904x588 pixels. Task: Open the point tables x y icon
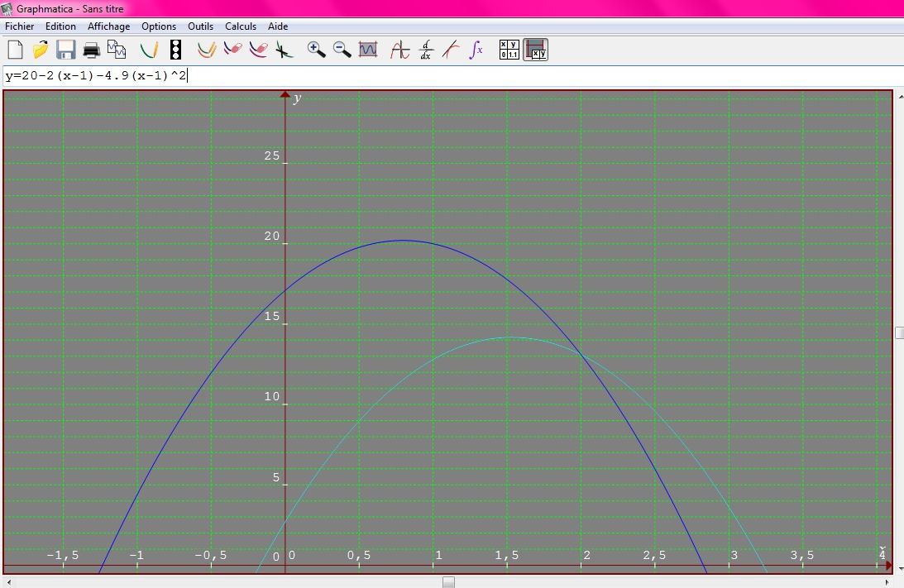(509, 50)
